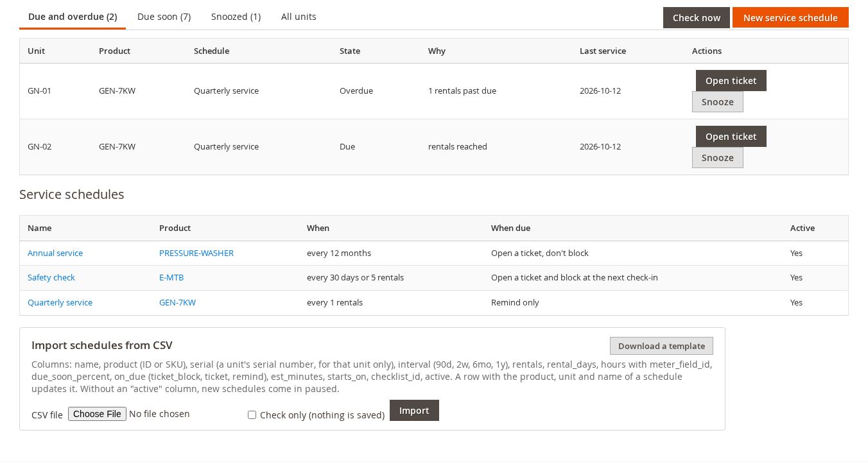Switch to the Due and overdue tab
This screenshot has height=462, width=868.
73,17
